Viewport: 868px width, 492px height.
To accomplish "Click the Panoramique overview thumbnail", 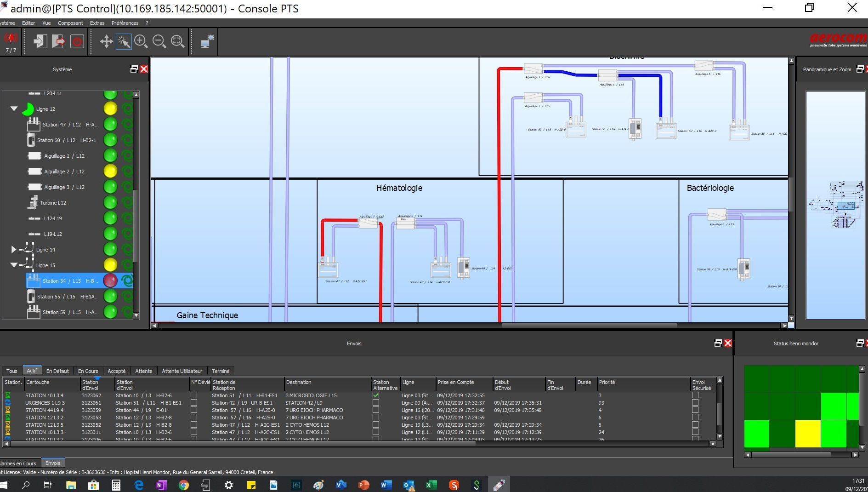I will click(x=835, y=205).
